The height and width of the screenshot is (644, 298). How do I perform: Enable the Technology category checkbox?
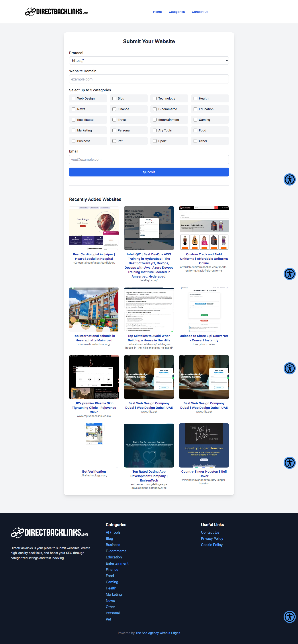tap(155, 98)
